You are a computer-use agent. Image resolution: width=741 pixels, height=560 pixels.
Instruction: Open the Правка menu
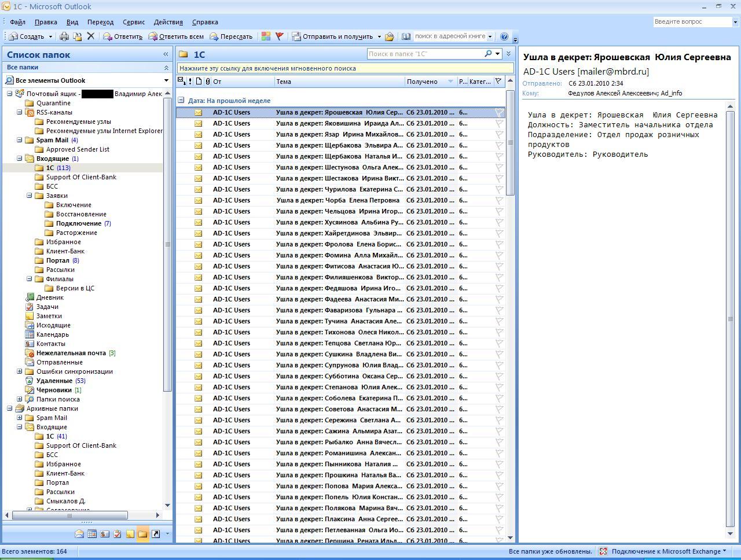[x=46, y=22]
